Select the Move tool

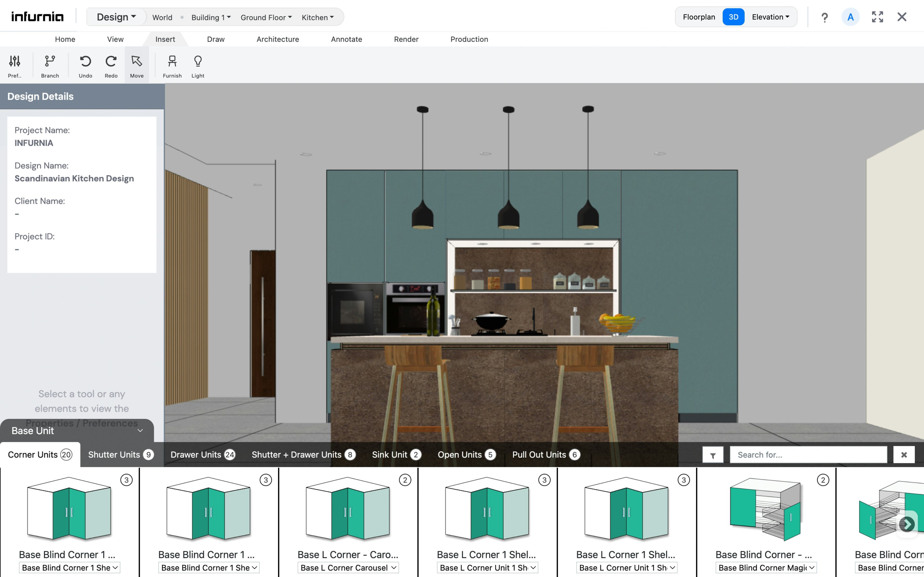[x=137, y=65]
